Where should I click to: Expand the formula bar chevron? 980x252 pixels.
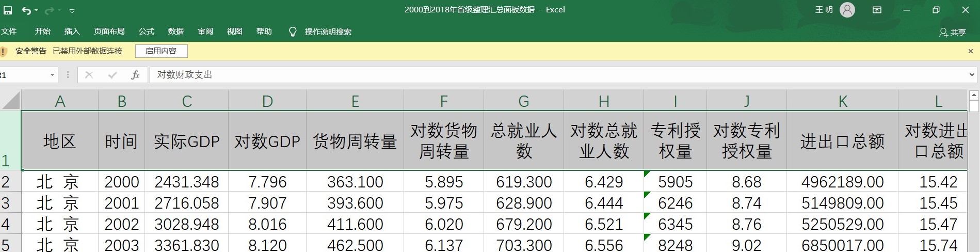pyautogui.click(x=972, y=75)
